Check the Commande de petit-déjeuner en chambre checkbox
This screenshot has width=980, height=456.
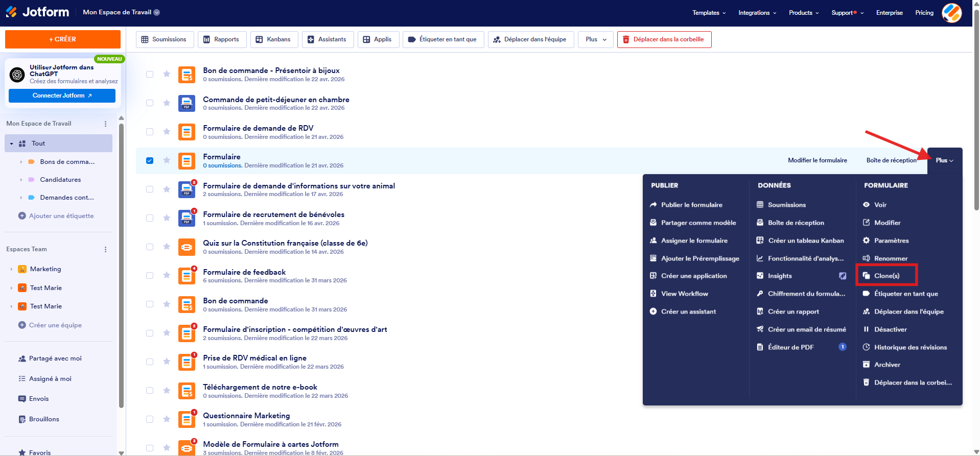(x=150, y=103)
